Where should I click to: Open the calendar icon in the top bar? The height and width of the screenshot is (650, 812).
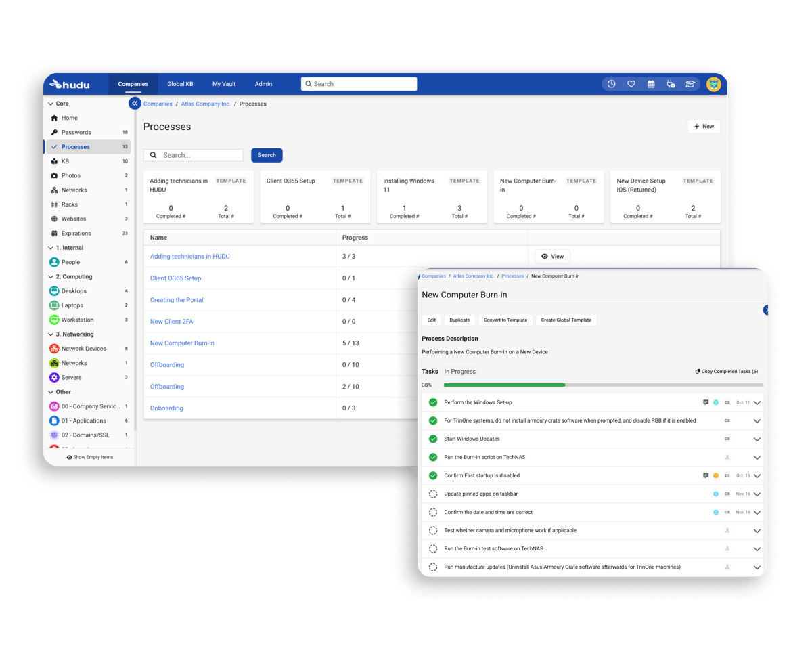point(651,83)
